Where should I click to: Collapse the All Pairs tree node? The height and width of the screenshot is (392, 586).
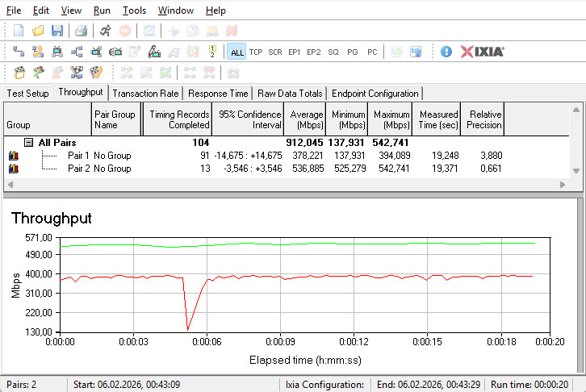(x=28, y=142)
